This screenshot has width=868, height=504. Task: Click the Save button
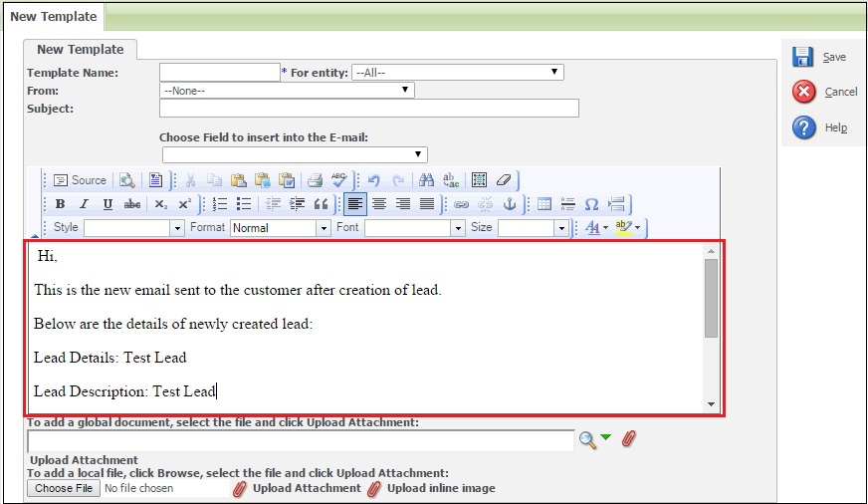pyautogui.click(x=819, y=57)
